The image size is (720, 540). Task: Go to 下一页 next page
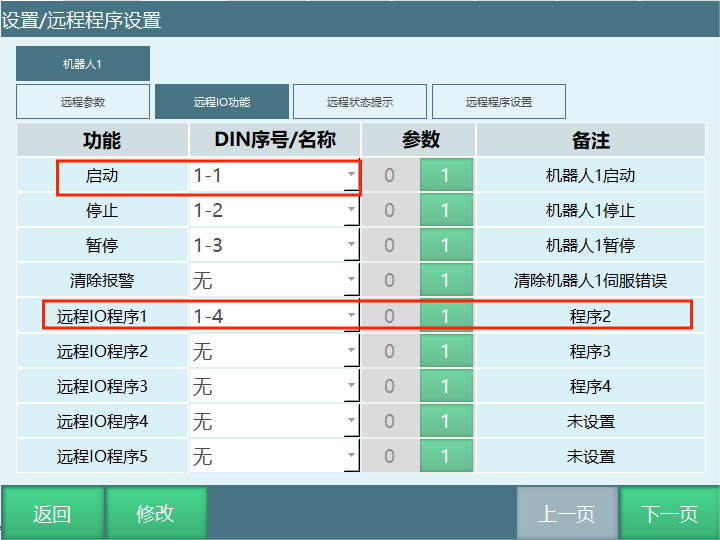pos(669,514)
